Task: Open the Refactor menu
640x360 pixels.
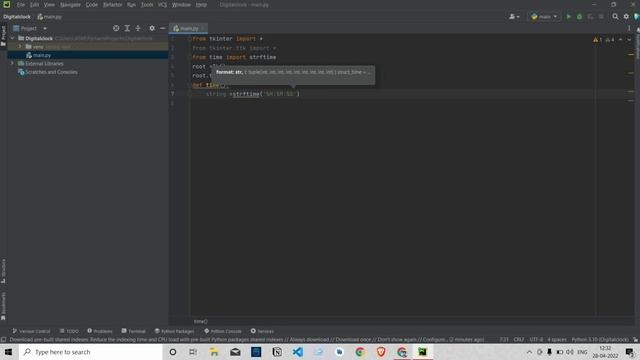Action: click(113, 5)
